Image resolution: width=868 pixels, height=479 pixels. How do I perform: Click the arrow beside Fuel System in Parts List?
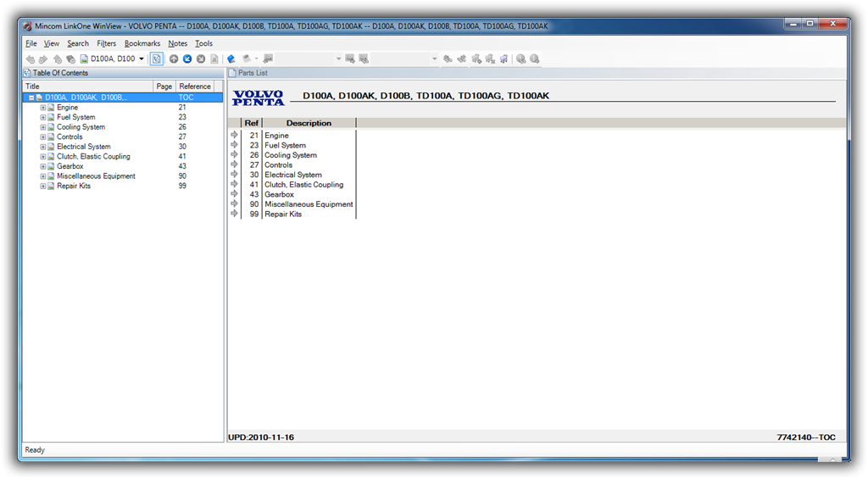point(234,145)
